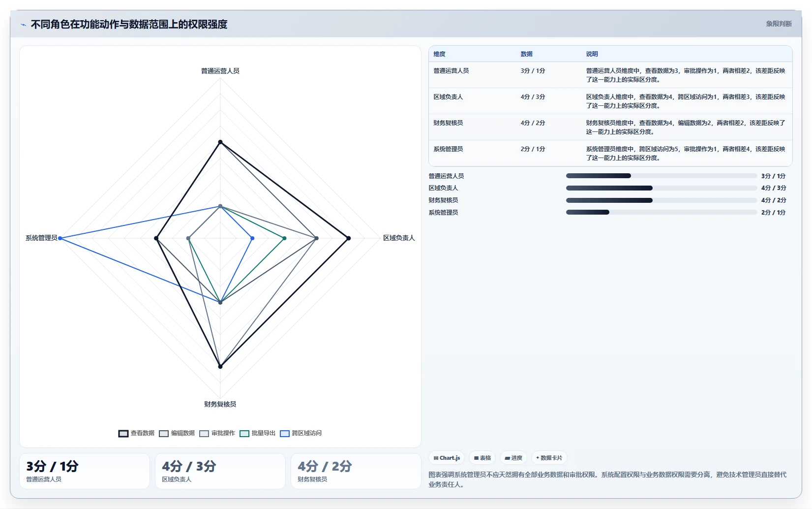
Task: Toggle the 编辑数据 legend series
Action: tap(177, 433)
